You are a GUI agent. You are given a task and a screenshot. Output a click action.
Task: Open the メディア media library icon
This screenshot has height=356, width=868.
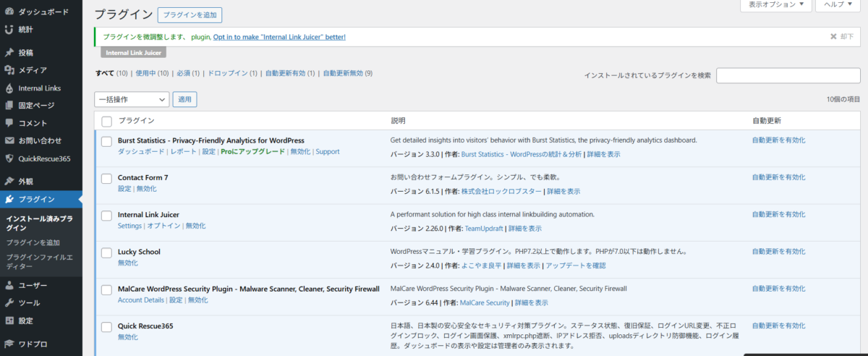pos(9,70)
